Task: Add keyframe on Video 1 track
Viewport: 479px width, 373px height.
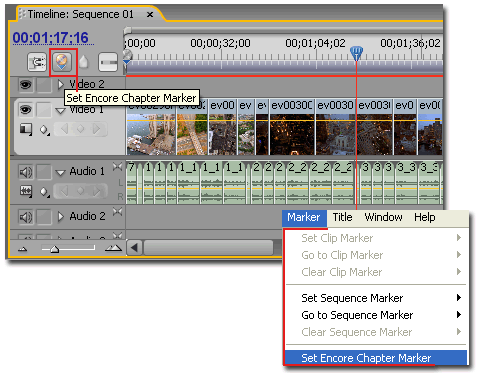Action: pos(80,129)
